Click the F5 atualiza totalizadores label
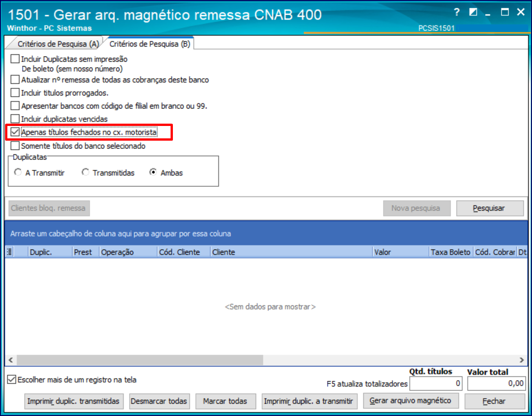Image resolution: width=532 pixels, height=416 pixels. pyautogui.click(x=367, y=384)
